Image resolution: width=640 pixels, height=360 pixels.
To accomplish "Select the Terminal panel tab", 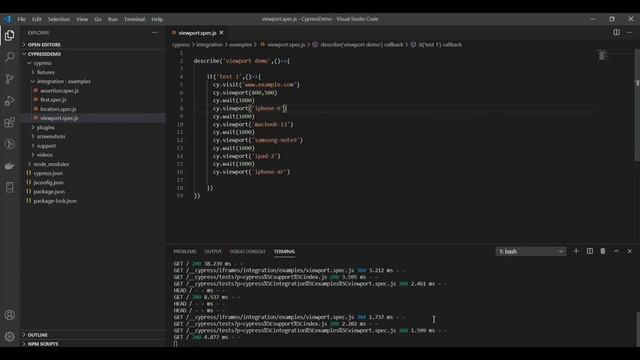I will tap(284, 251).
